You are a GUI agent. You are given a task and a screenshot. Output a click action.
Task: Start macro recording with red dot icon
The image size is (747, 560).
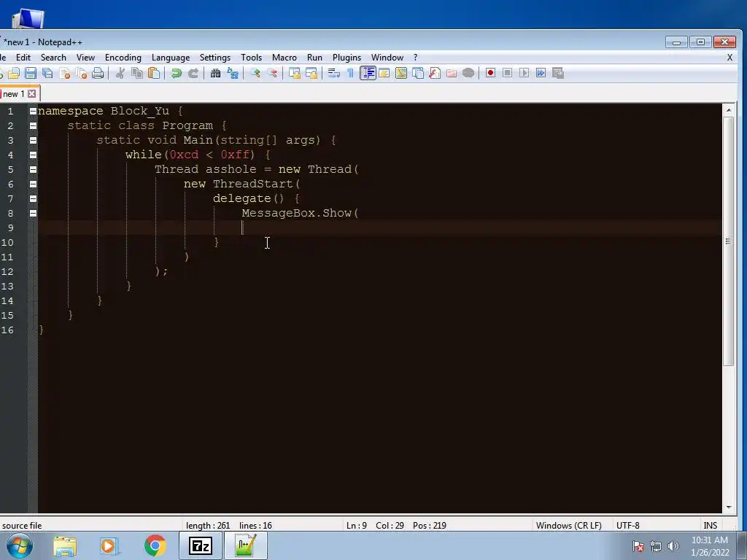(490, 73)
